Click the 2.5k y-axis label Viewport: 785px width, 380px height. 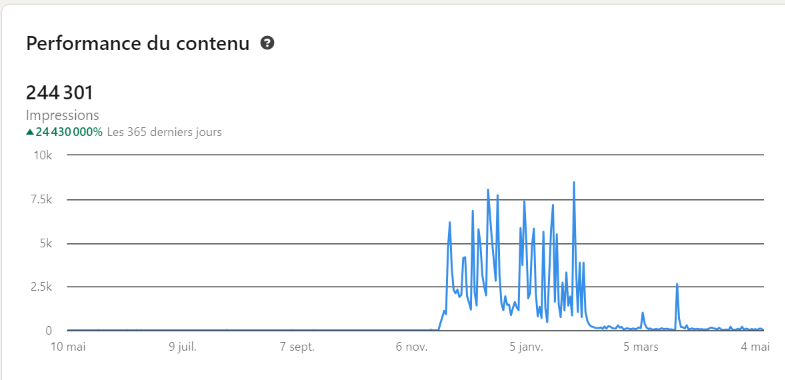tap(40, 287)
